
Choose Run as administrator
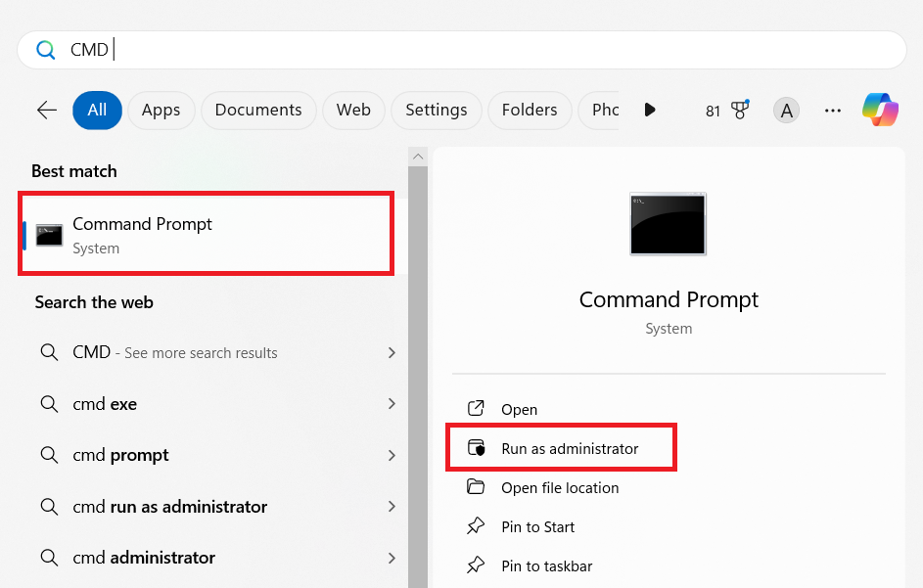pyautogui.click(x=569, y=448)
